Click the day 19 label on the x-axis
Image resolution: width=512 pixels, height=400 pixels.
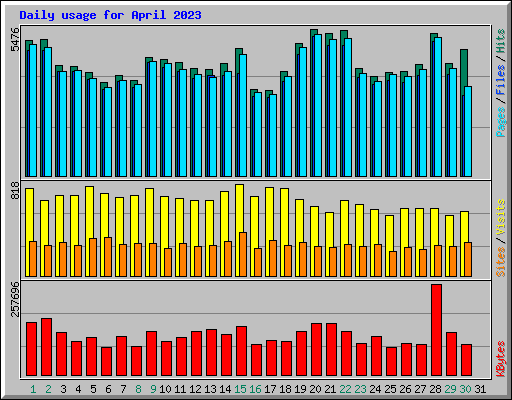tap(300, 389)
